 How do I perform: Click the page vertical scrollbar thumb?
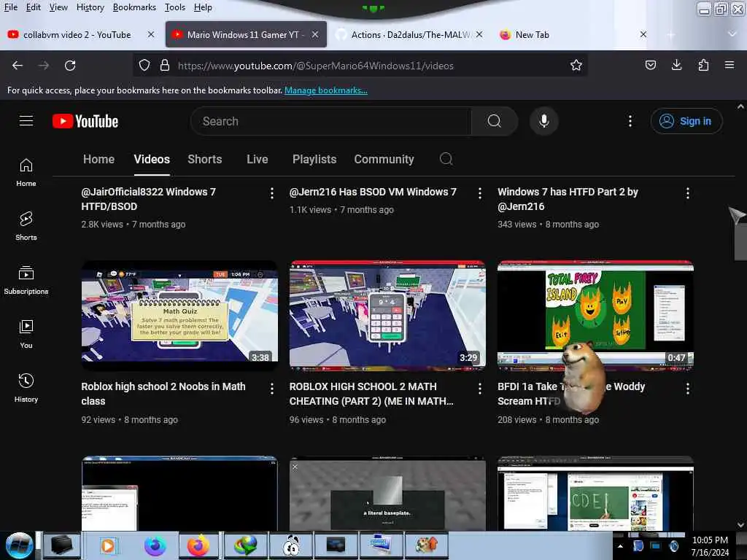(x=740, y=241)
